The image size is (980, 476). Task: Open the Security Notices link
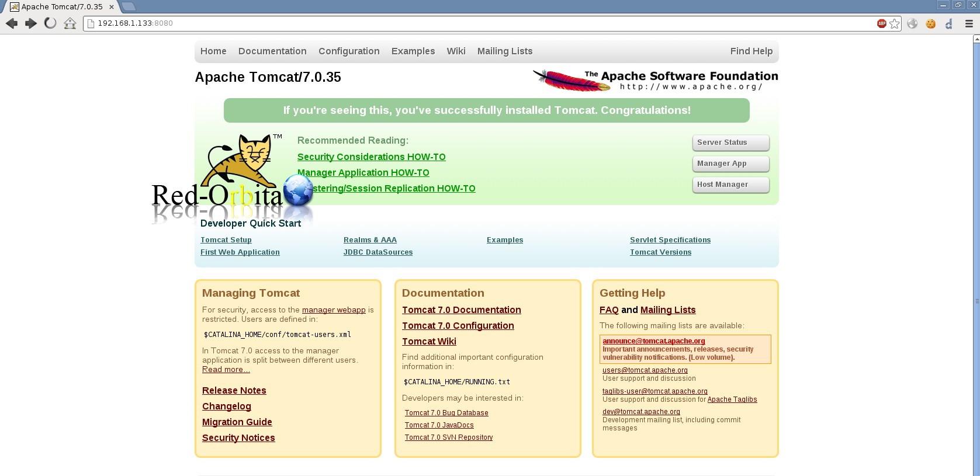pos(238,437)
